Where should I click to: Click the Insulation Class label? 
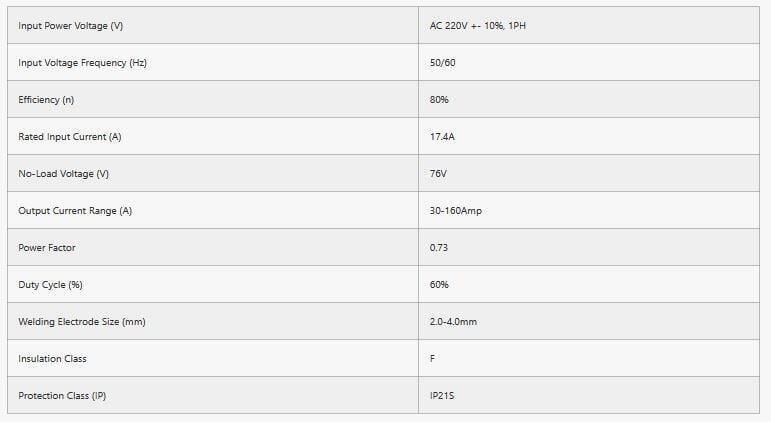(x=52, y=359)
